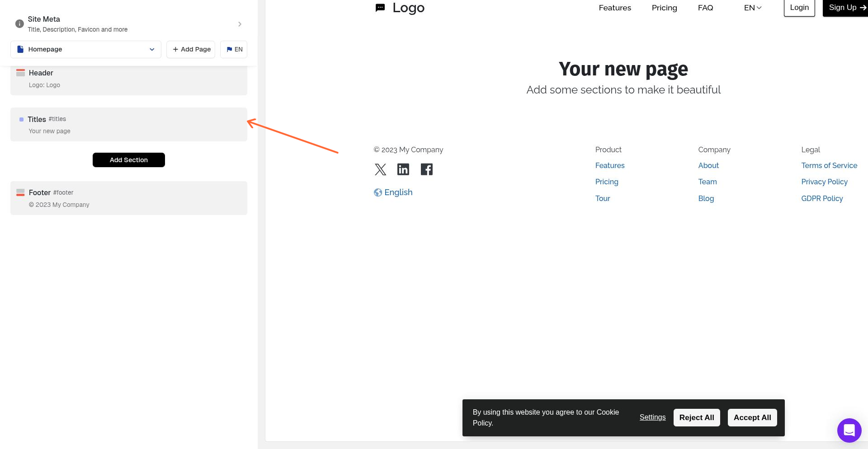The image size is (868, 449).
Task: Click the Facebook social icon
Action: 426,169
